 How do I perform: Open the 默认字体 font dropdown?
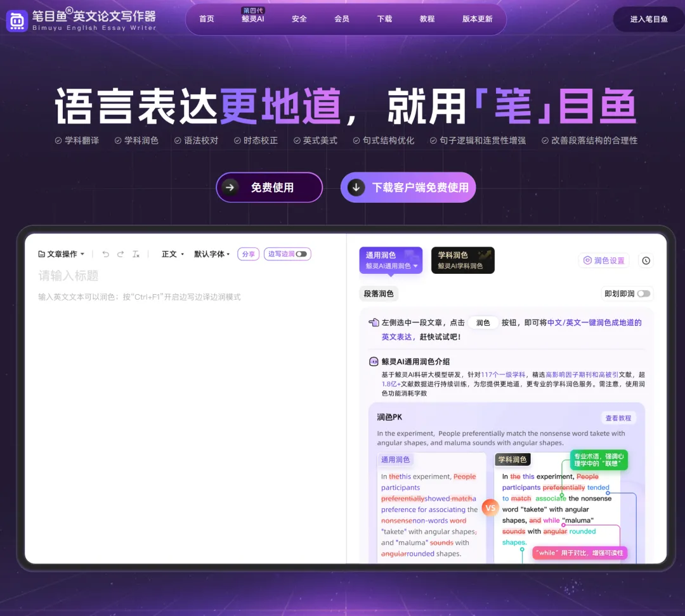(x=211, y=254)
